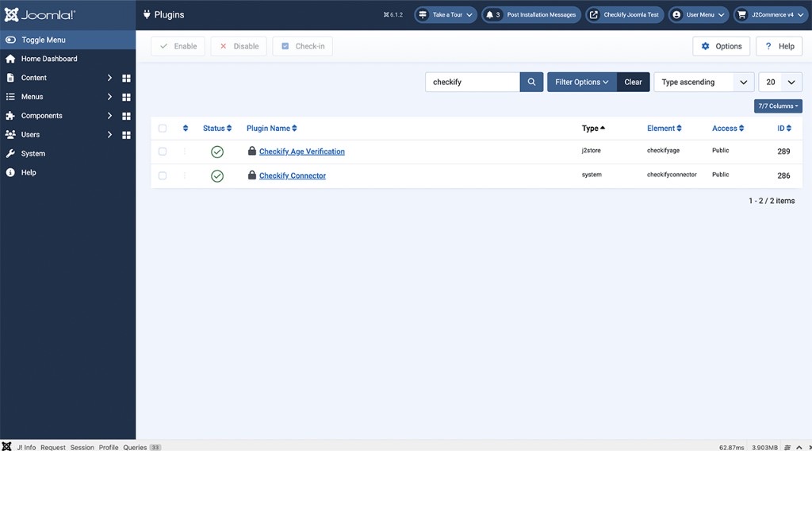Open the 7/7 Columns dropdown

click(778, 106)
